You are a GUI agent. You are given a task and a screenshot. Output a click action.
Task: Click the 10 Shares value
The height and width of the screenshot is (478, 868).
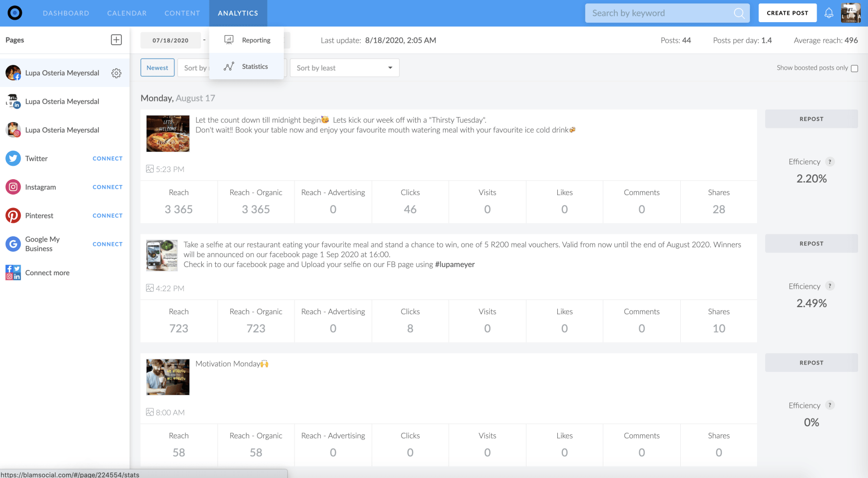[x=719, y=329]
